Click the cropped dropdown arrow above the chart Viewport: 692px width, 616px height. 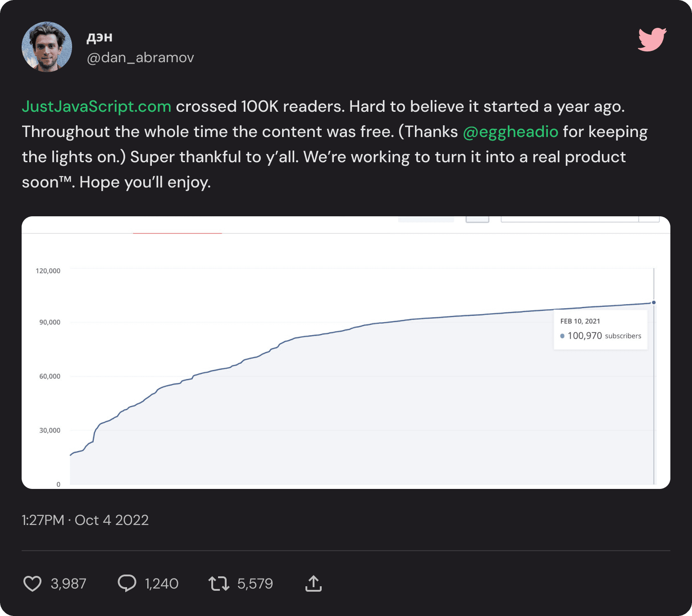coord(649,219)
